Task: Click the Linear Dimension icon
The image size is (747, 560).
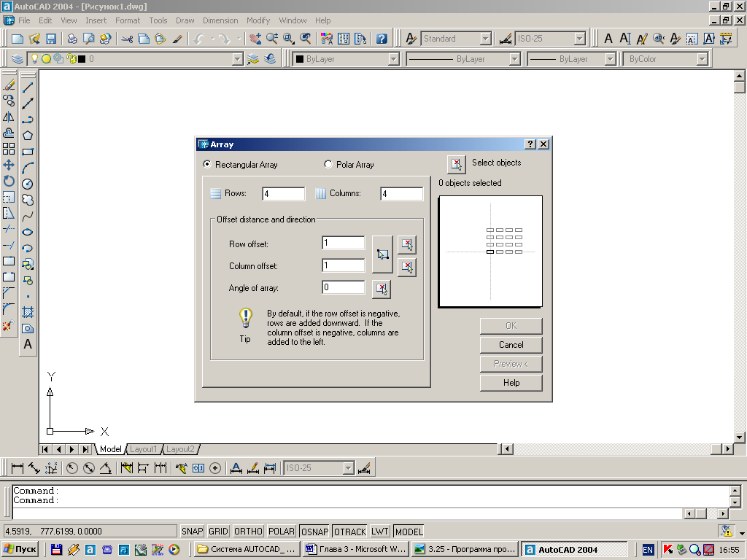Action: click(18, 468)
